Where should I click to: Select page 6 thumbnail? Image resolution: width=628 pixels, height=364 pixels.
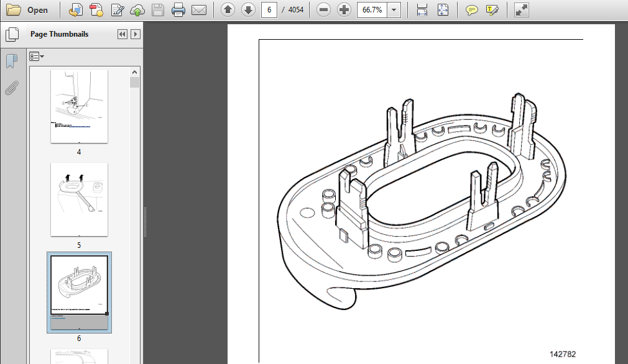point(80,293)
